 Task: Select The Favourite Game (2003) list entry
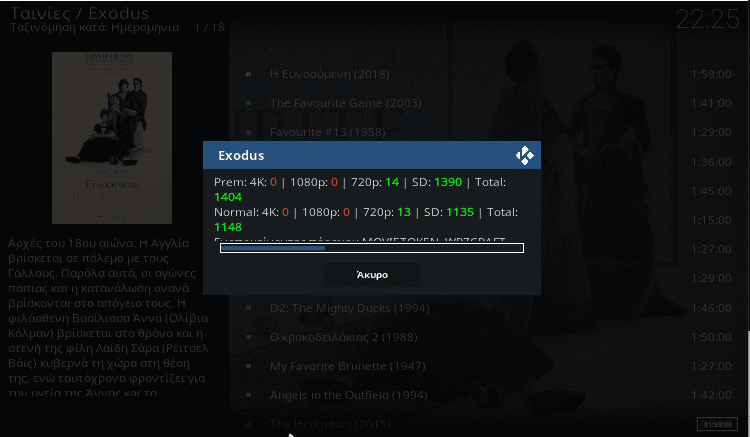[x=345, y=103]
